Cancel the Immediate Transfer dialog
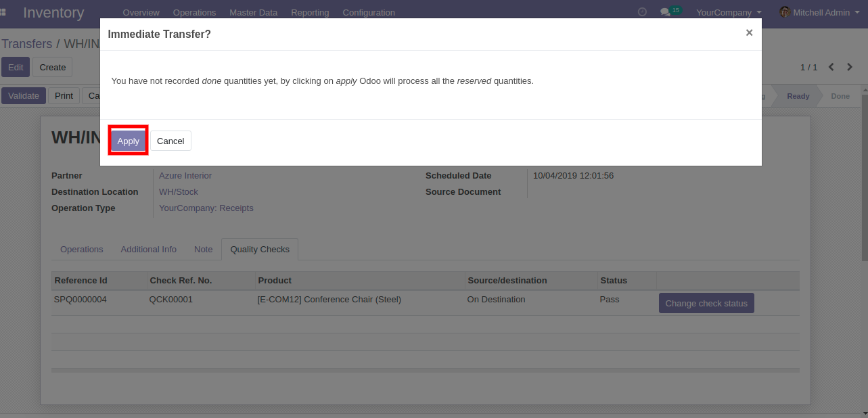 (170, 141)
